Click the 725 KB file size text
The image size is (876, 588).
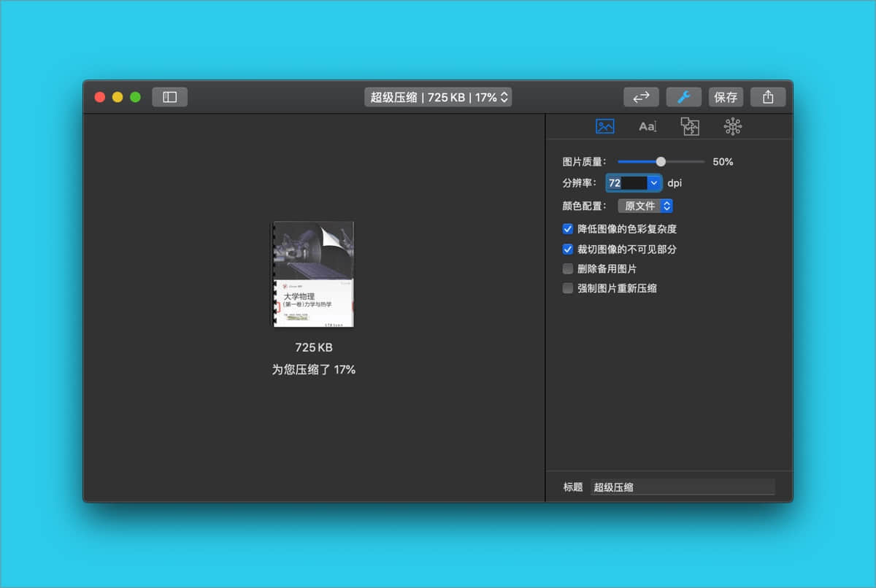(x=314, y=348)
